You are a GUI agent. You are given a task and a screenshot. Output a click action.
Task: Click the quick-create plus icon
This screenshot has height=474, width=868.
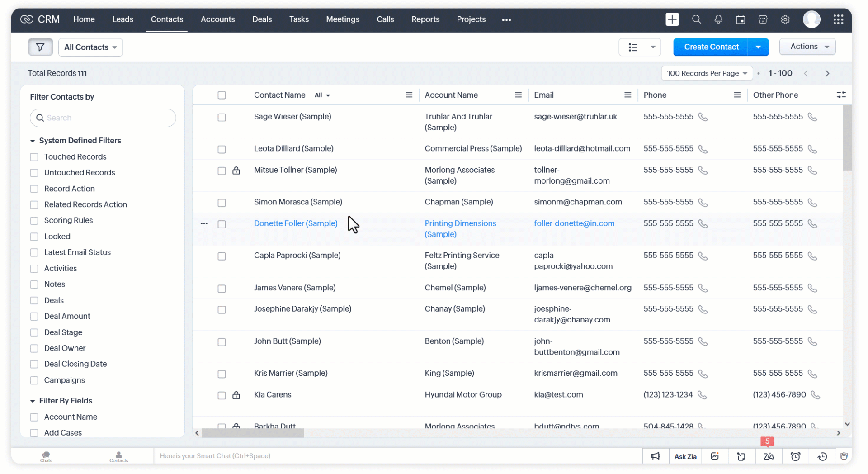pos(672,19)
